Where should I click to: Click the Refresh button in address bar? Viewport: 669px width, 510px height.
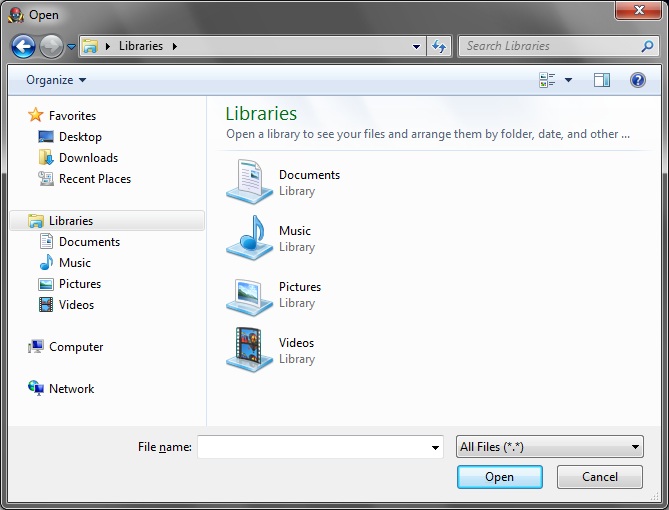click(439, 46)
